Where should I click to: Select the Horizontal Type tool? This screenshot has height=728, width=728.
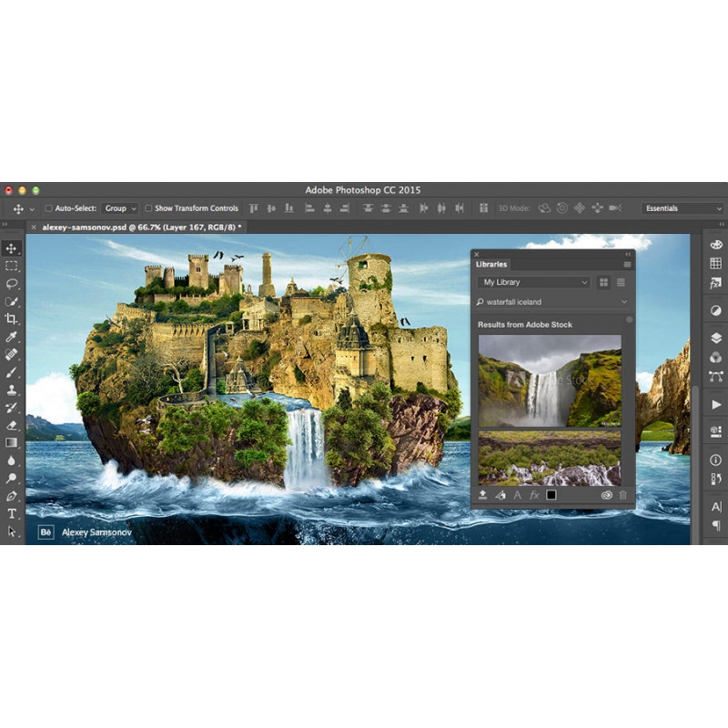12,513
